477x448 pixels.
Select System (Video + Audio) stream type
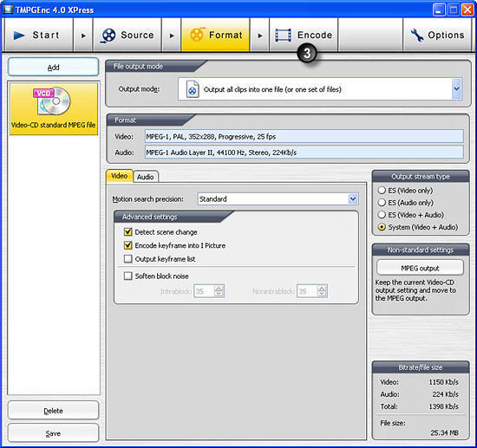click(x=382, y=227)
